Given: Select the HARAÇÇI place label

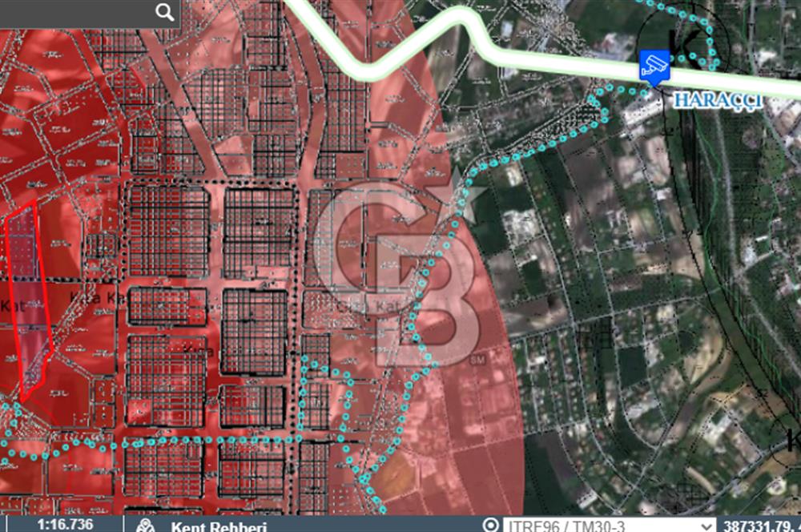Looking at the screenshot, I should (x=718, y=101).
